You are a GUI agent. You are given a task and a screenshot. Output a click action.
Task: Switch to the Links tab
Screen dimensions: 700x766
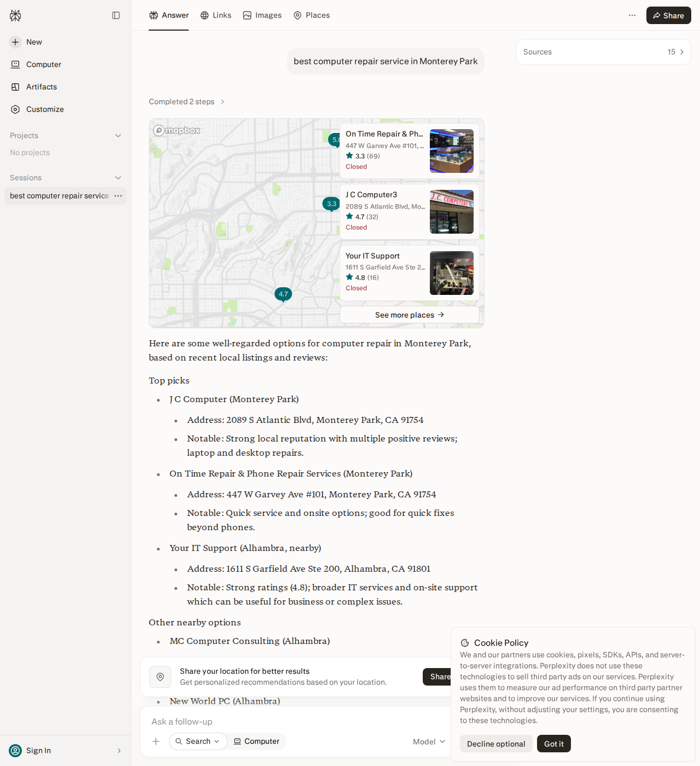tap(216, 15)
